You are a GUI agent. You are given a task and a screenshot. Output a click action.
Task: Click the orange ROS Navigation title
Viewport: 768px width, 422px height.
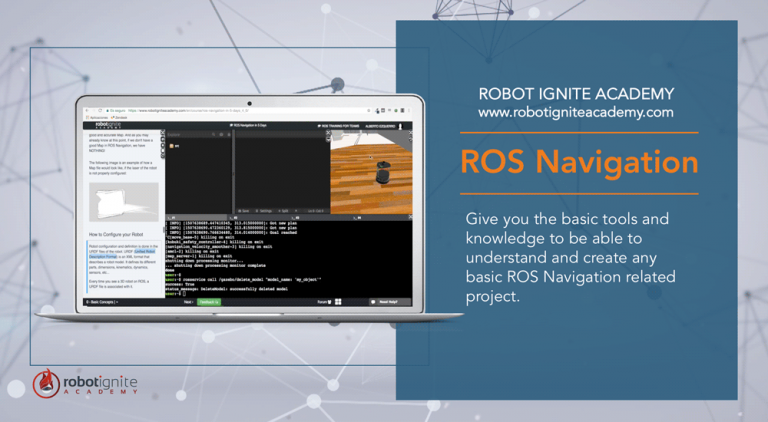coord(579,162)
